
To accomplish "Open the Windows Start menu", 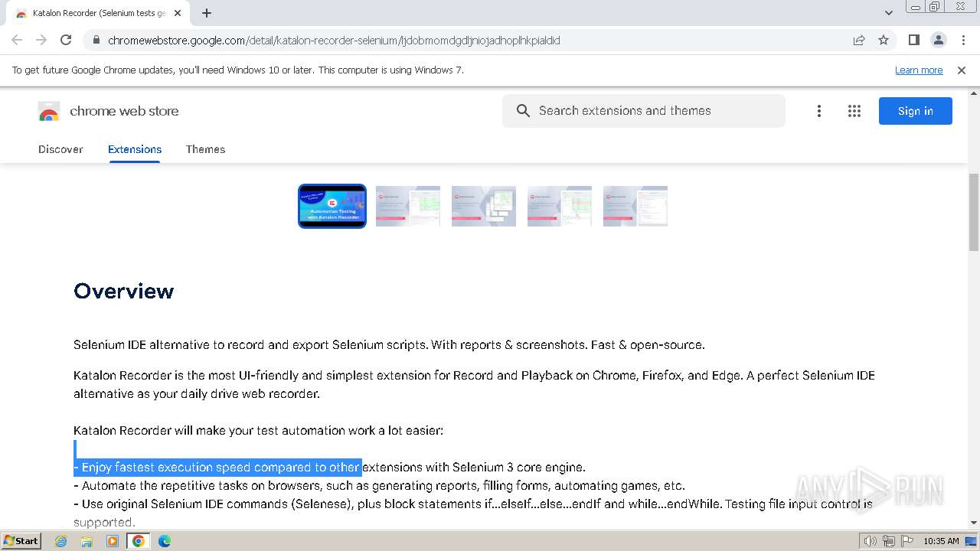I will point(21,540).
